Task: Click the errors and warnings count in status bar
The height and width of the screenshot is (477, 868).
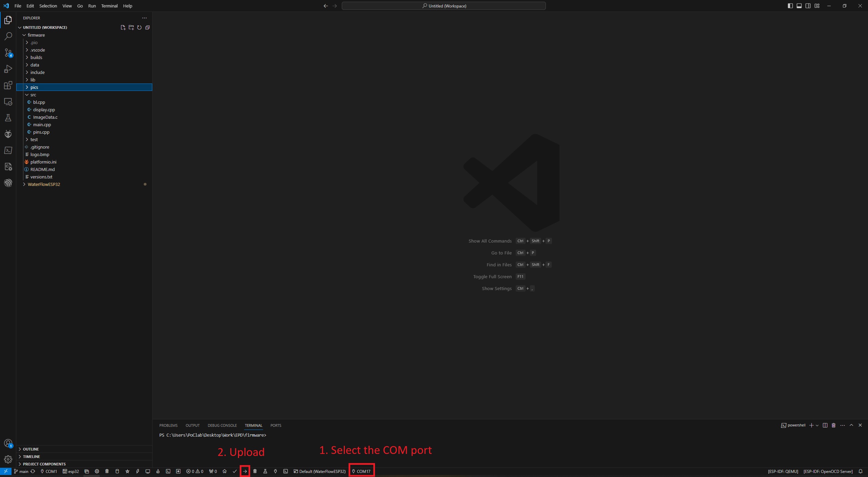Action: tap(195, 471)
